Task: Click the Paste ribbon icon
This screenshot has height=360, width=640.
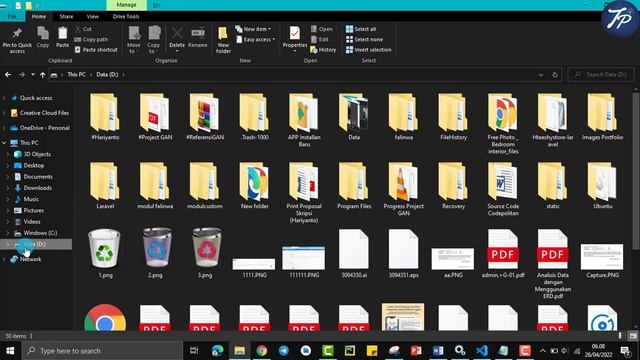Action: [x=62, y=37]
